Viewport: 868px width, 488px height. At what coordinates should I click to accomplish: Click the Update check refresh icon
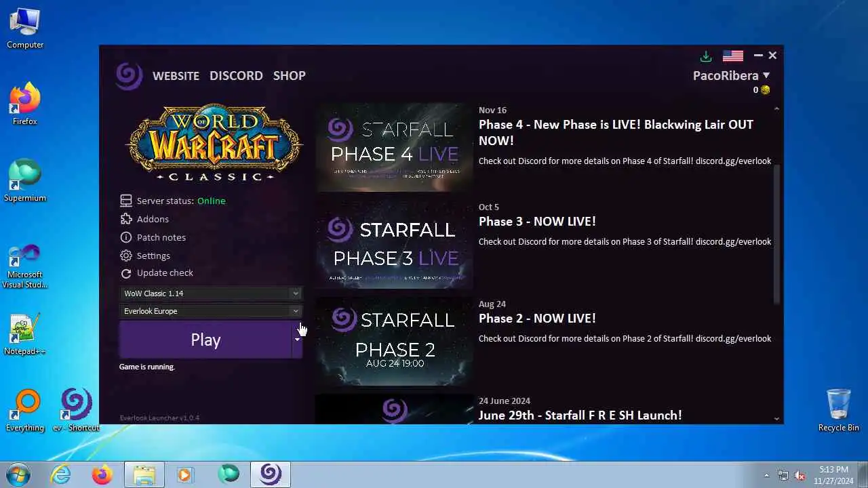(x=126, y=273)
